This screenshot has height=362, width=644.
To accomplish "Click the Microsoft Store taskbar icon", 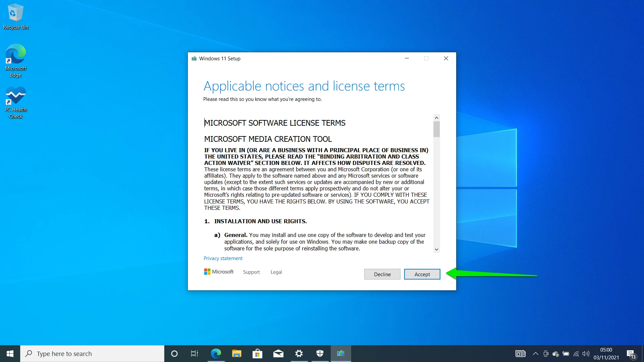I will [257, 353].
